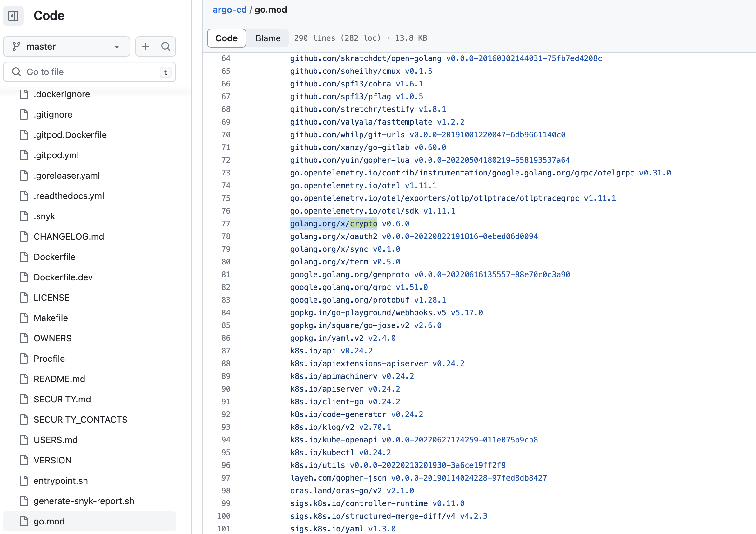Screen dimensions: 756x534
Task: Click the Go to file search field
Action: click(89, 72)
